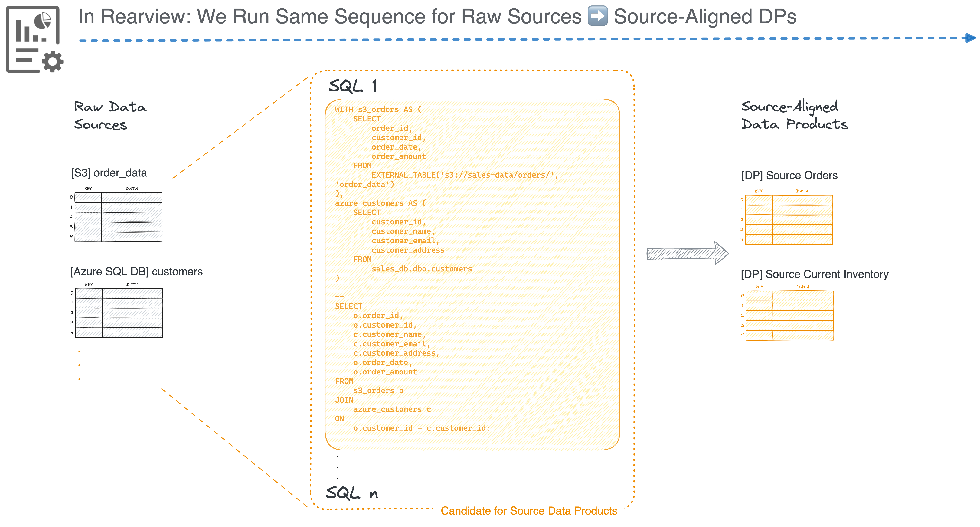
Task: Click the '[Azure SQL DB] customers' label
Action: (137, 272)
